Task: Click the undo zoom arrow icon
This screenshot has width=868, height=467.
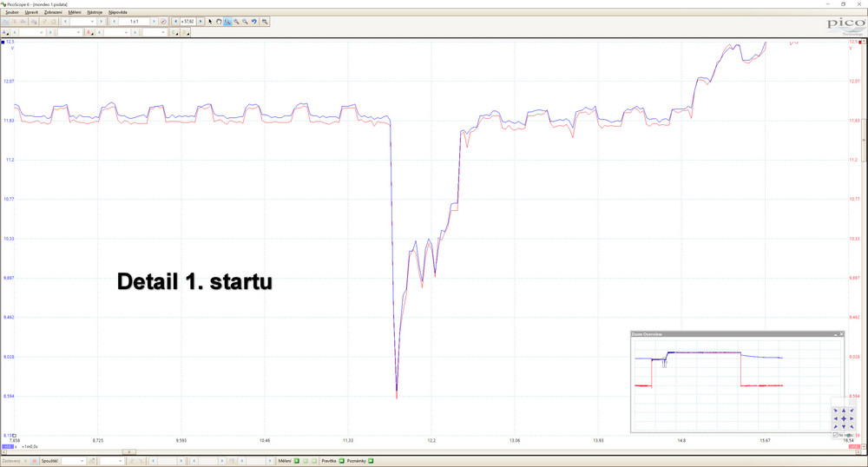Action: tap(254, 21)
